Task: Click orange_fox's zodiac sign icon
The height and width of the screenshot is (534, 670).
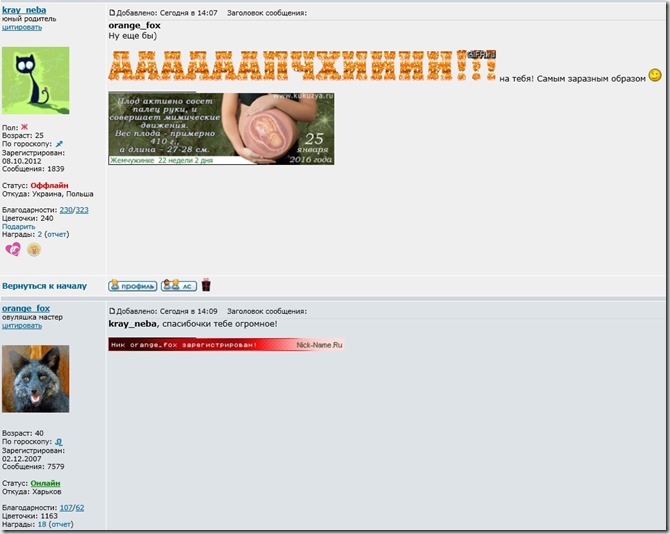Action: click(x=59, y=440)
